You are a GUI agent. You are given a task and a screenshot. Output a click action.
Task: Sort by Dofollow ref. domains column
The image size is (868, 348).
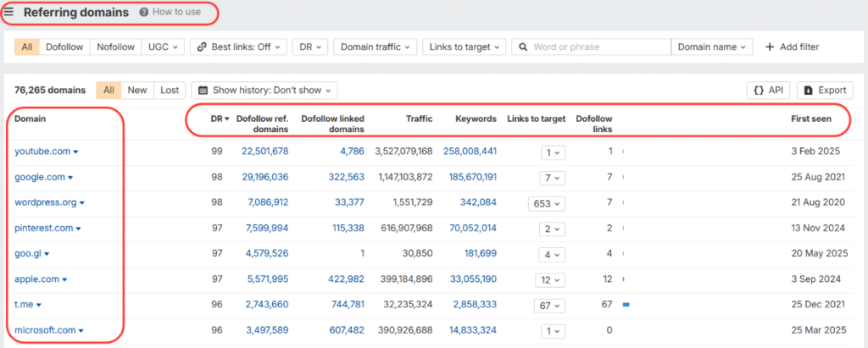click(263, 124)
